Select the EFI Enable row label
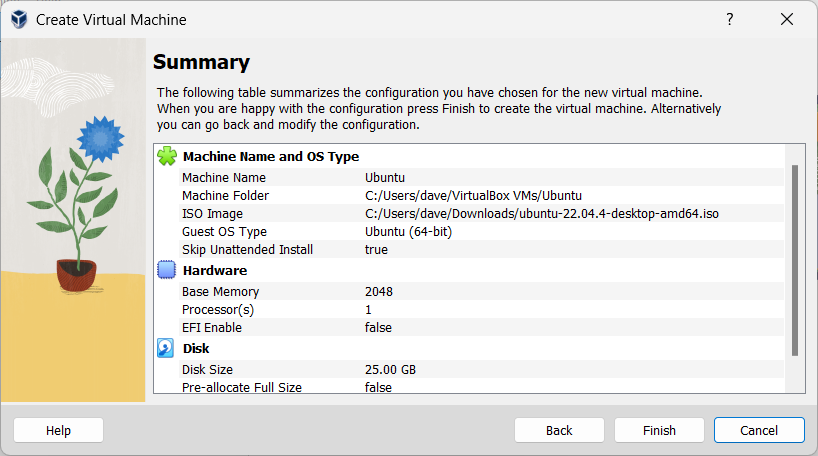Viewport: 818px width, 456px height. pos(212,328)
